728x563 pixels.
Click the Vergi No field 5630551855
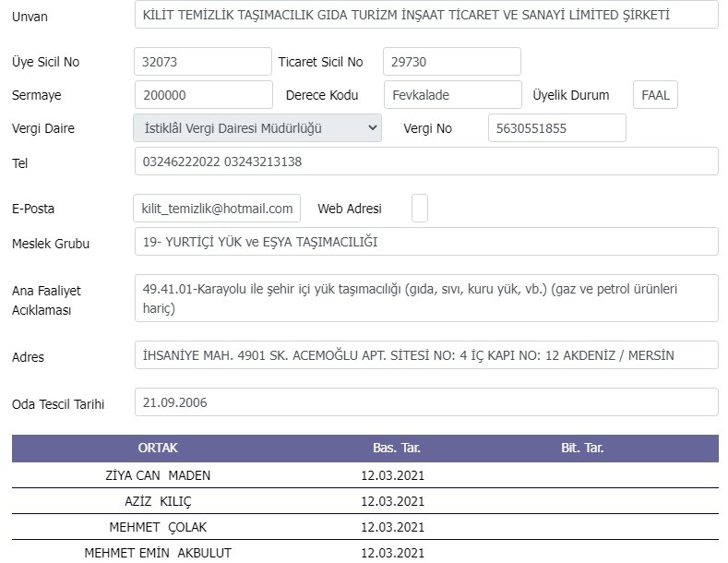pos(557,128)
